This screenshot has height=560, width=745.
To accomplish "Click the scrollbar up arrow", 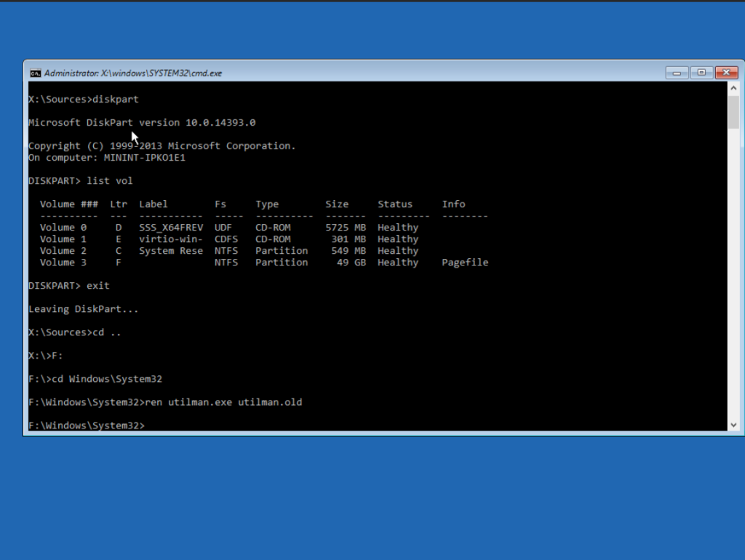I will pos(733,88).
